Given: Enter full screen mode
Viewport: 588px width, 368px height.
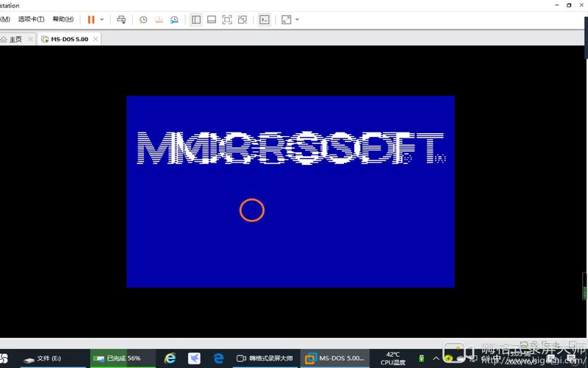Looking at the screenshot, I should click(x=227, y=19).
